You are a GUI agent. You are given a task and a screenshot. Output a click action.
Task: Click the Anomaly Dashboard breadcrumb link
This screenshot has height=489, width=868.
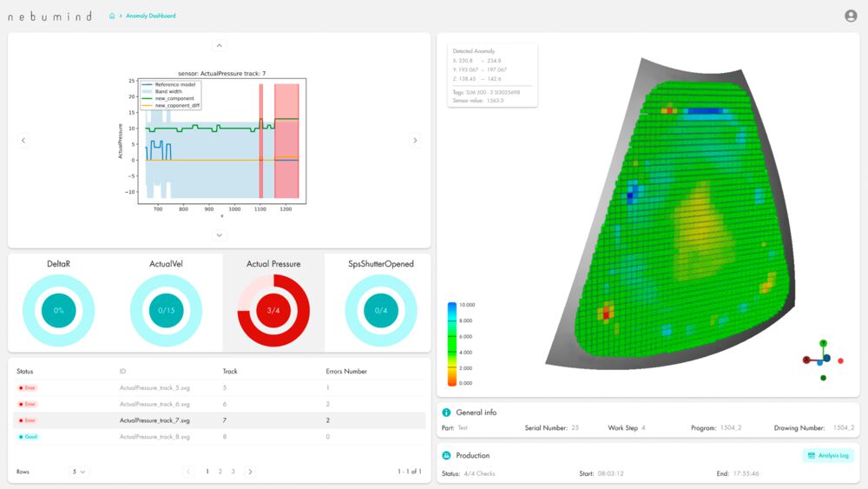click(153, 16)
